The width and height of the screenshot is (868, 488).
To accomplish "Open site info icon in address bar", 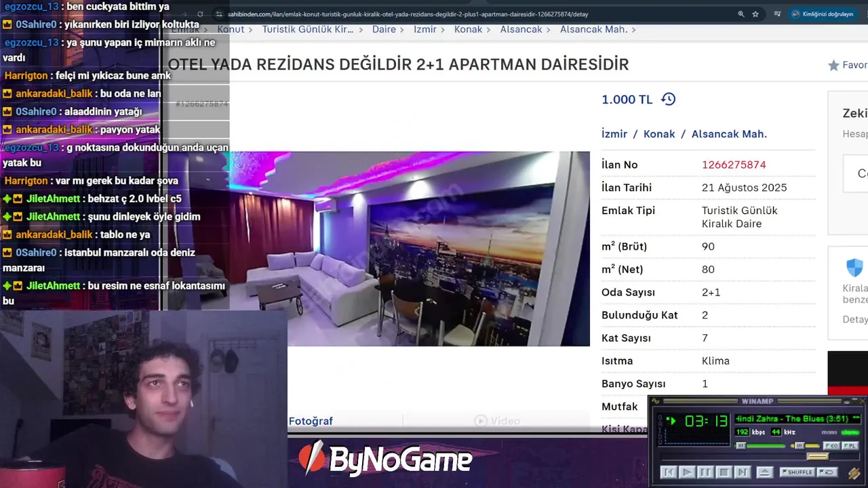I will (218, 14).
